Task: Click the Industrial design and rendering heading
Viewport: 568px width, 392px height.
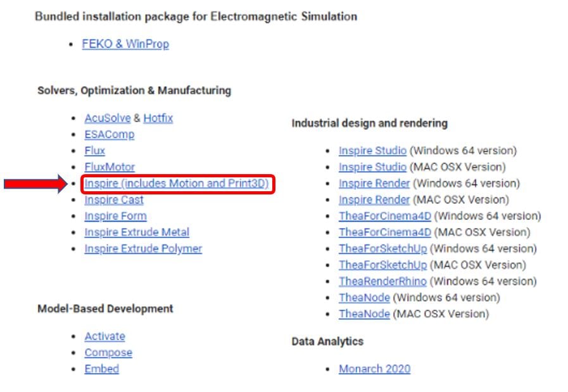Action: pyautogui.click(x=370, y=123)
